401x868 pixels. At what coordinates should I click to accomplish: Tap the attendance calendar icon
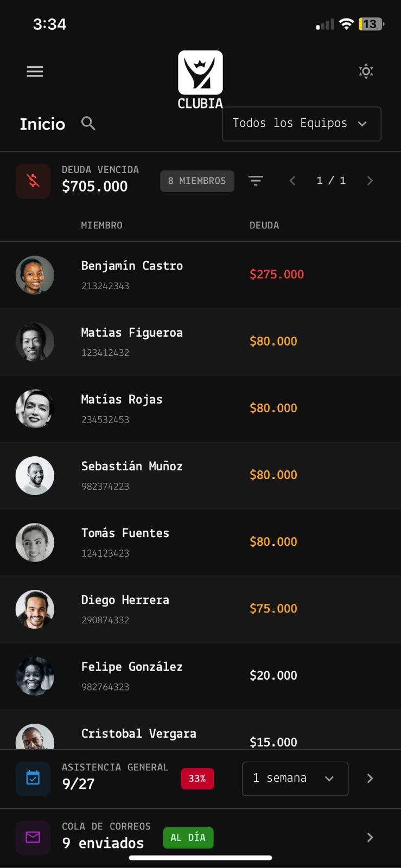click(33, 778)
